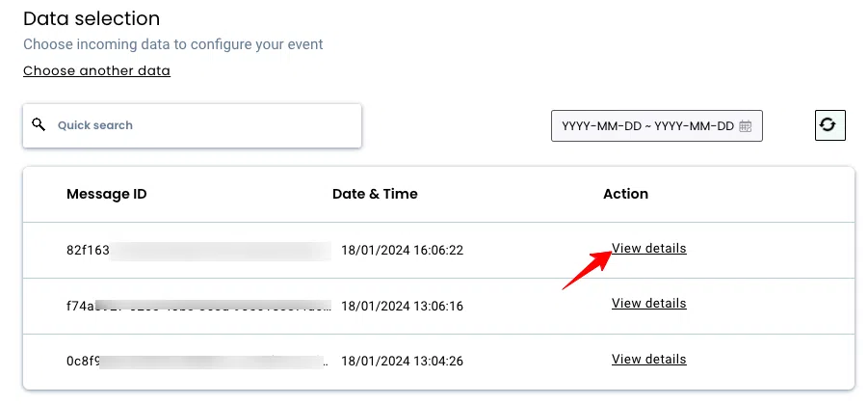Image resolution: width=868 pixels, height=404 pixels.
Task: Click the Date & Time column header
Action: 375,194
